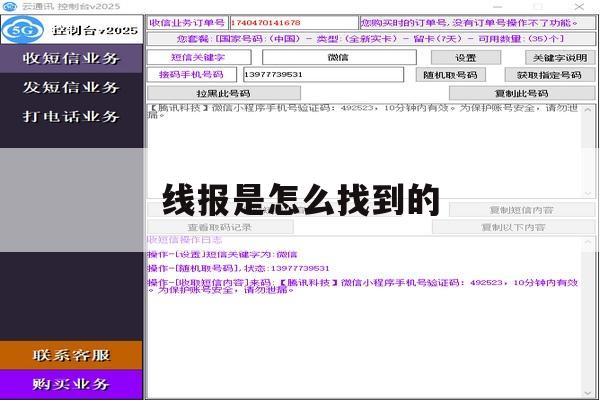The width and height of the screenshot is (600, 400).
Task: Select 打电话业务 in the sidebar
Action: coord(72,116)
